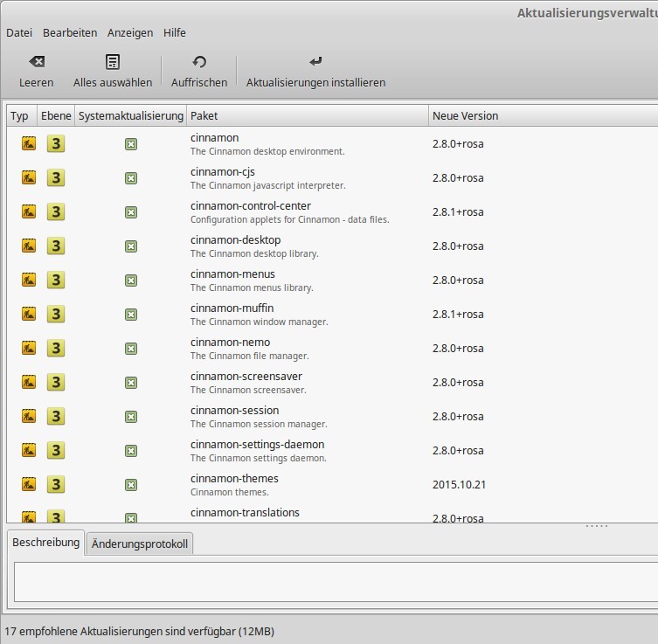Click the pane divider handle dots
Screen dimensions: 658x644
tap(597, 526)
